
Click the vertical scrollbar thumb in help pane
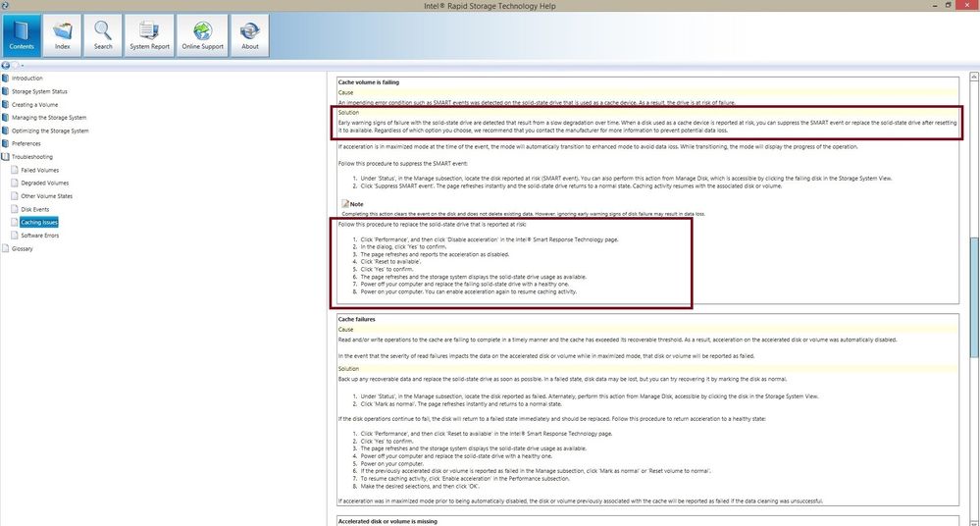pos(974,297)
